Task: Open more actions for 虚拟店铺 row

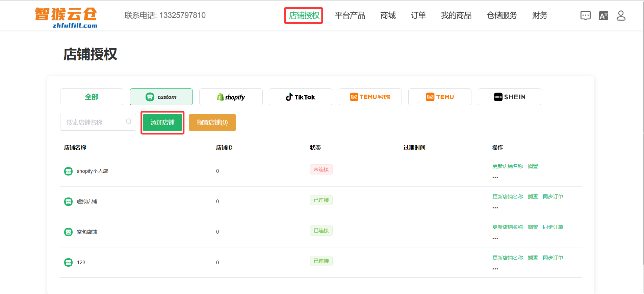Action: click(495, 208)
